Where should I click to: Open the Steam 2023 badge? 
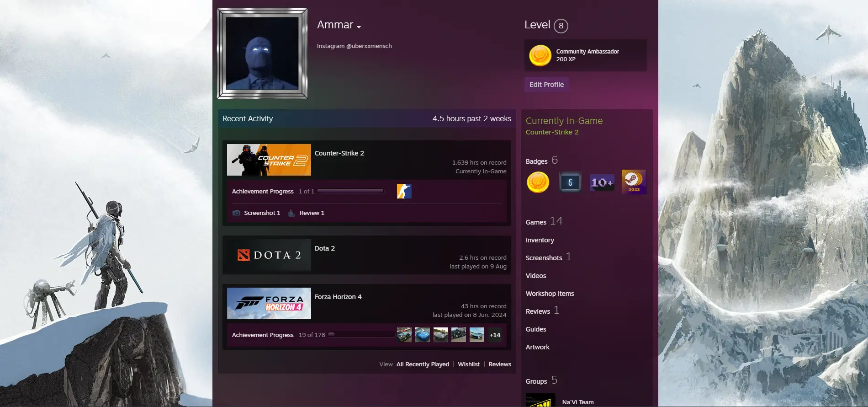pos(634,182)
